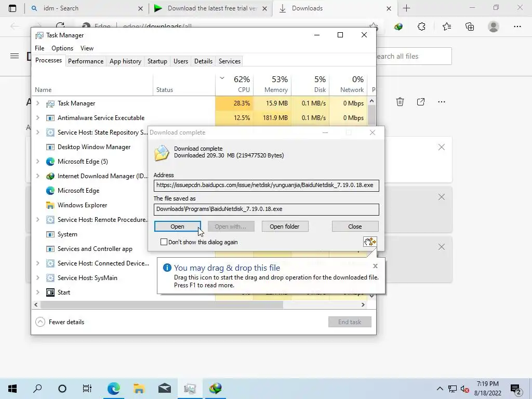532x399 pixels.
Task: Click the open downloads folder icon
Action: point(421,102)
